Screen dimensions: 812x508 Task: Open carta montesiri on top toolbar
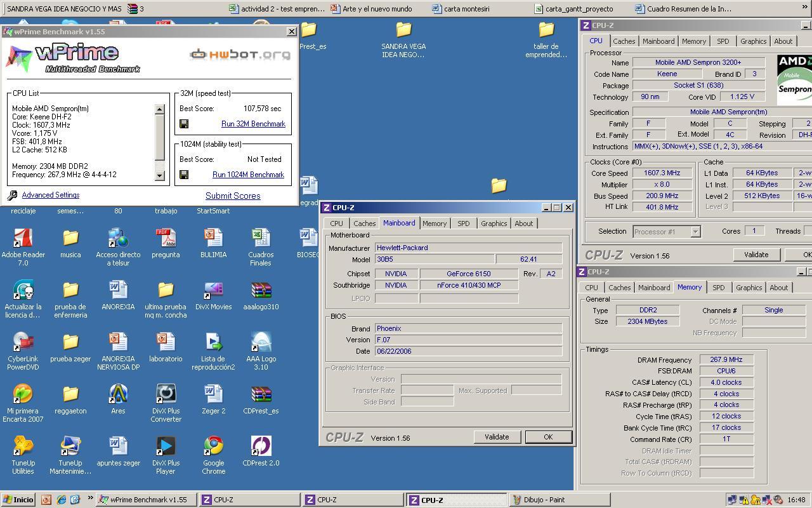pos(461,9)
